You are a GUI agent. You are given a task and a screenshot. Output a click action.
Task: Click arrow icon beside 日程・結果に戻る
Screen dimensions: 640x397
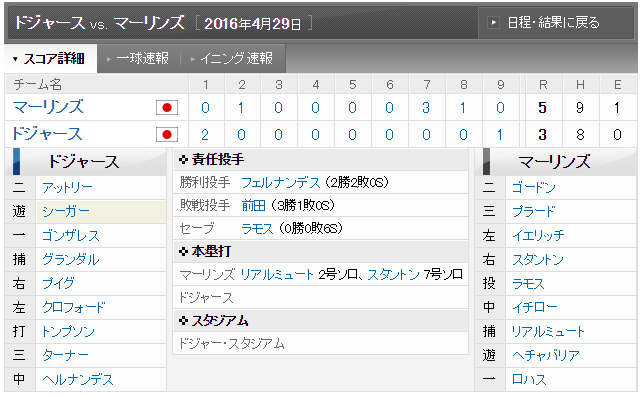coord(493,22)
